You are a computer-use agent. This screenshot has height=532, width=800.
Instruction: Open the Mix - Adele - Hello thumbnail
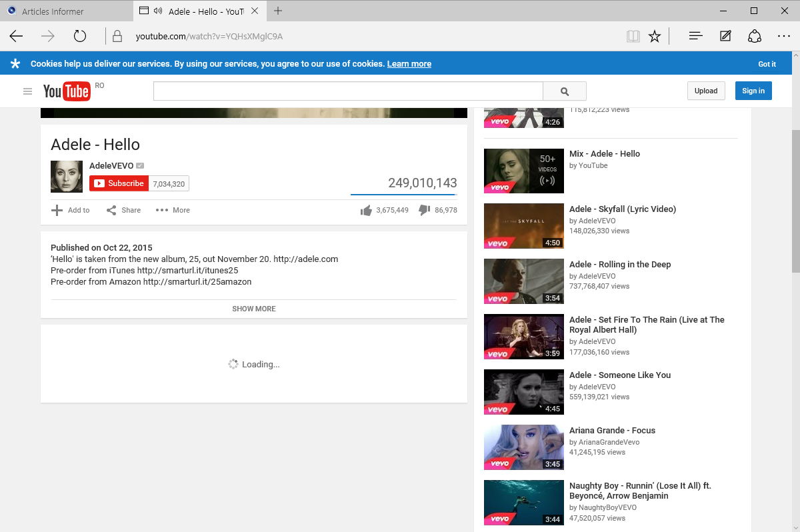pyautogui.click(x=525, y=171)
